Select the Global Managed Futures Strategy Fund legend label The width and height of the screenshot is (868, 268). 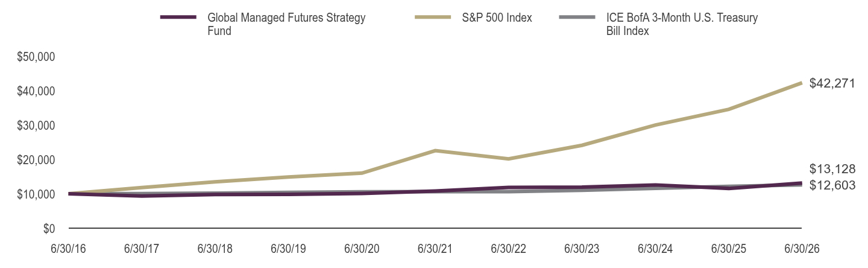coord(286,24)
